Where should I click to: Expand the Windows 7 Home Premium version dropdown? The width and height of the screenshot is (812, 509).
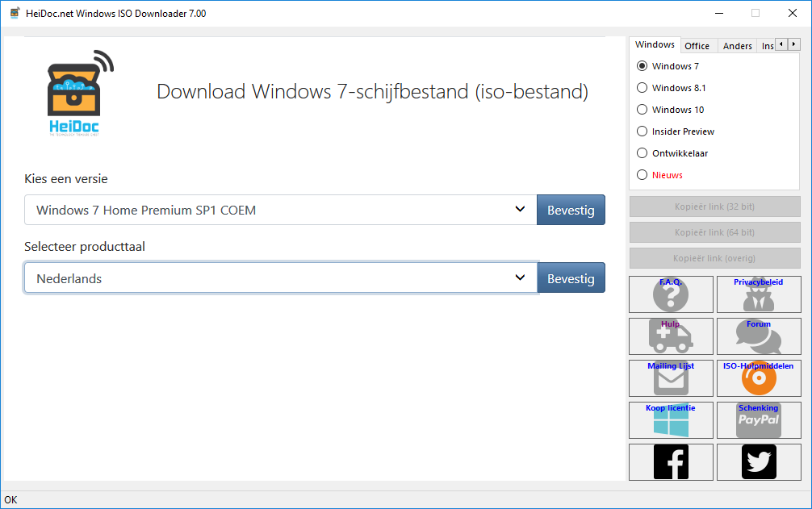coord(281,210)
